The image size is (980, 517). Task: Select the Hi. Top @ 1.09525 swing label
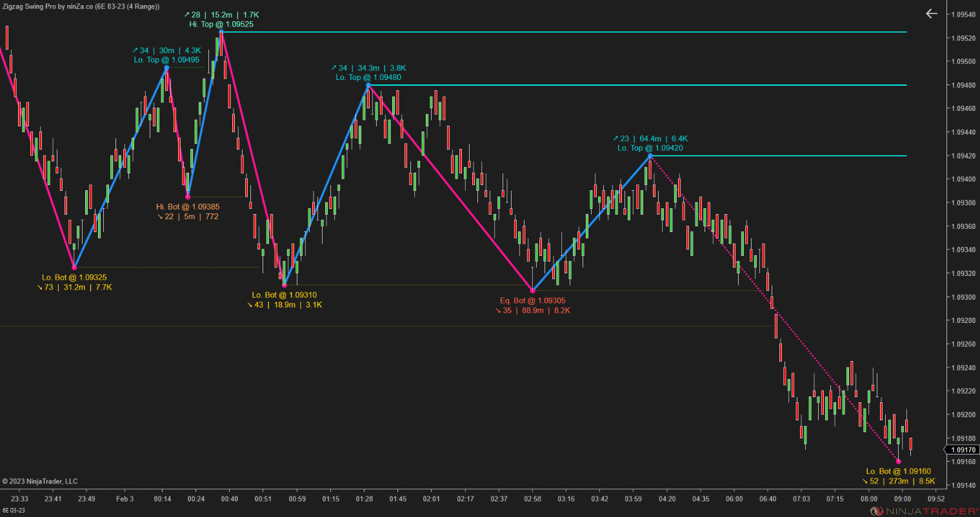[x=221, y=24]
